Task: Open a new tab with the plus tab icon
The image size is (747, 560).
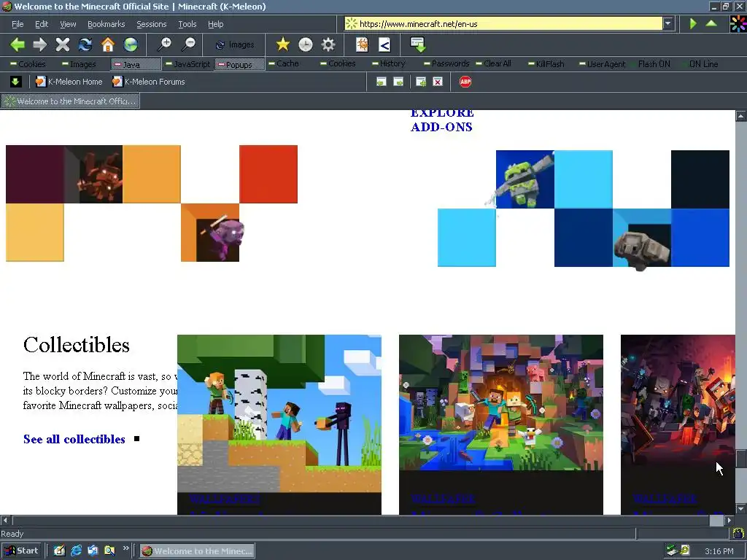Action: 421,82
